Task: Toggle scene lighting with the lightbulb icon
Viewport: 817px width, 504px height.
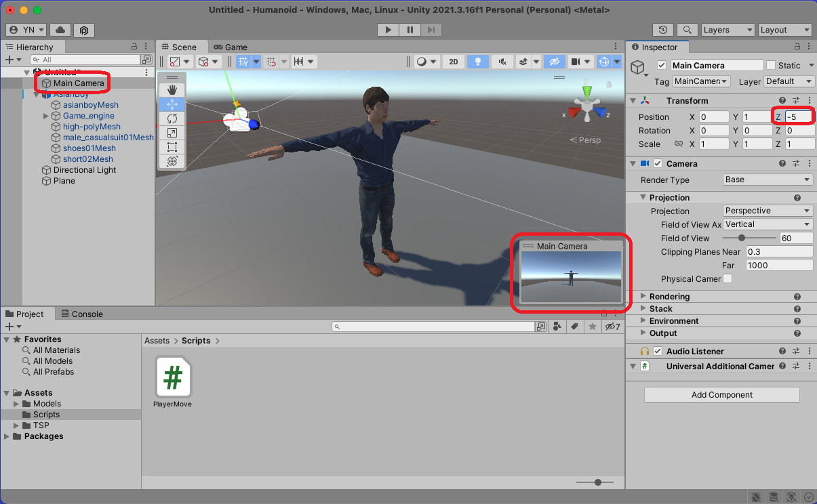Action: (478, 62)
